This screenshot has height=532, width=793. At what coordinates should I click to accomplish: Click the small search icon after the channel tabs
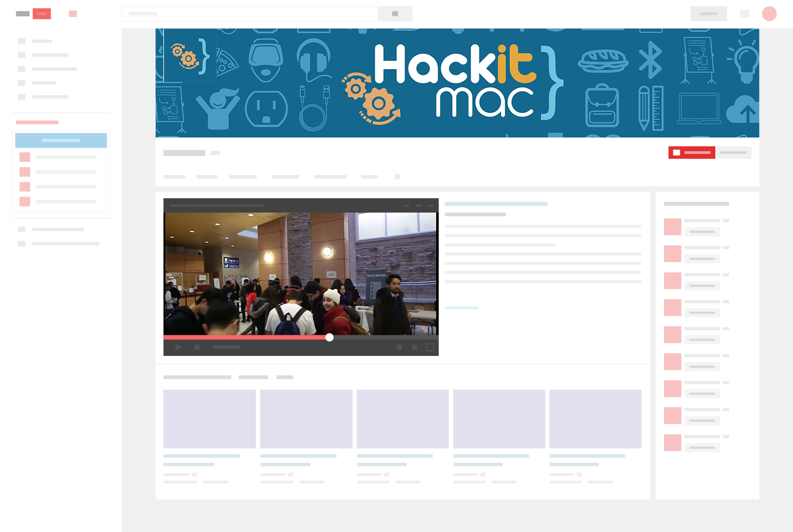pos(398,177)
